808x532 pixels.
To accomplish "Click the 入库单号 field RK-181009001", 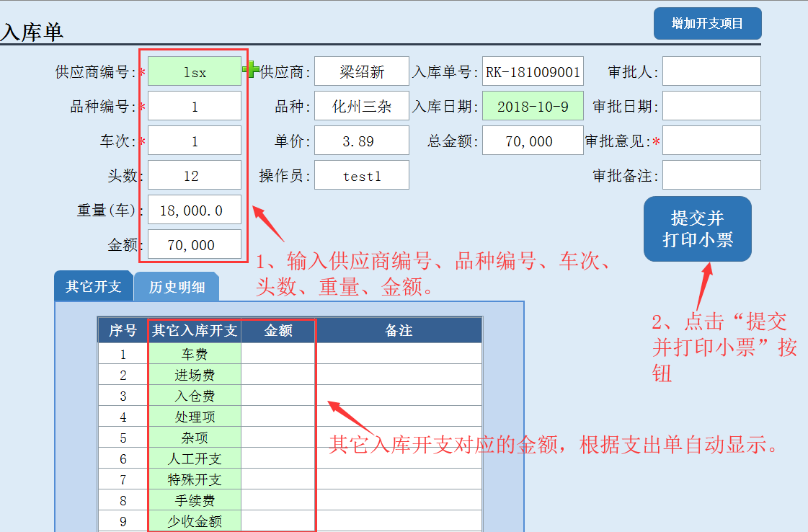I will click(533, 71).
